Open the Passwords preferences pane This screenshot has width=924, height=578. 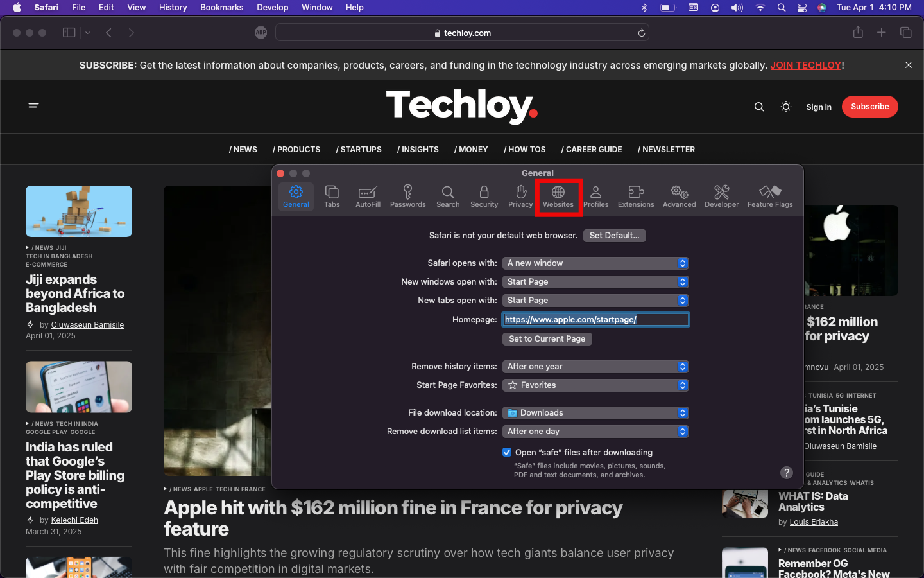(x=407, y=197)
